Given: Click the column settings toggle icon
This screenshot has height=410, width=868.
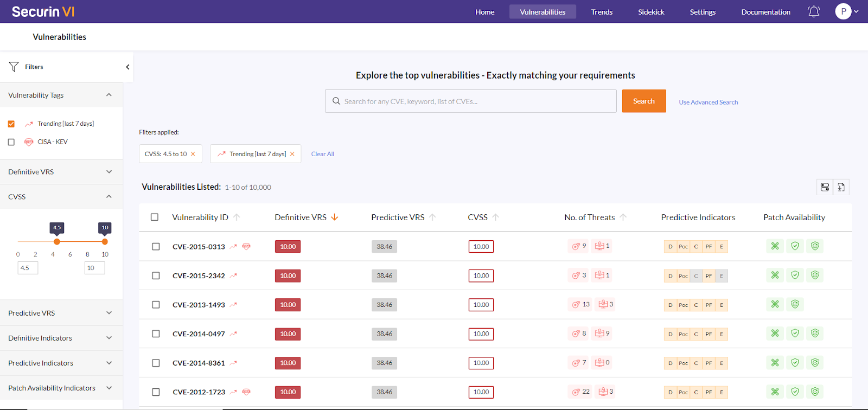Looking at the screenshot, I should click(x=825, y=187).
